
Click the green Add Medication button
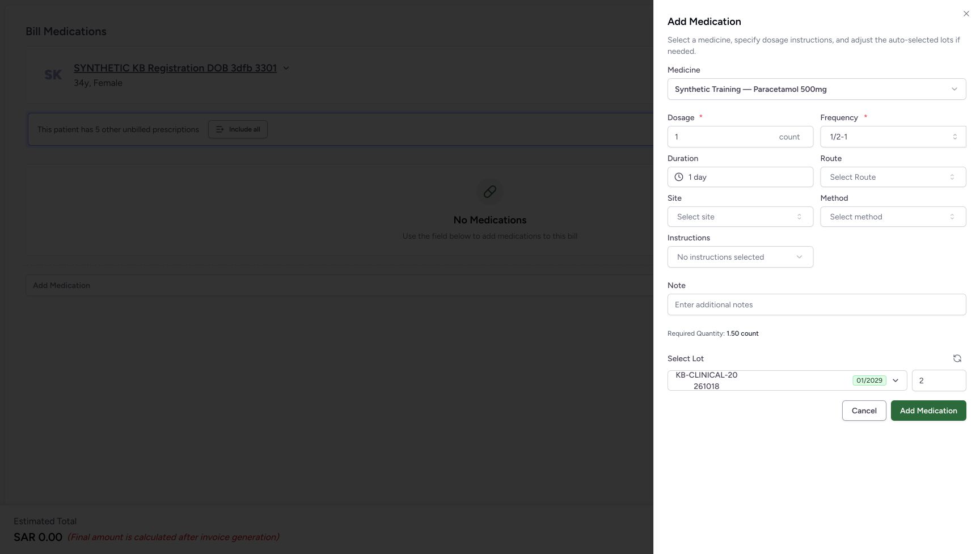[928, 411]
